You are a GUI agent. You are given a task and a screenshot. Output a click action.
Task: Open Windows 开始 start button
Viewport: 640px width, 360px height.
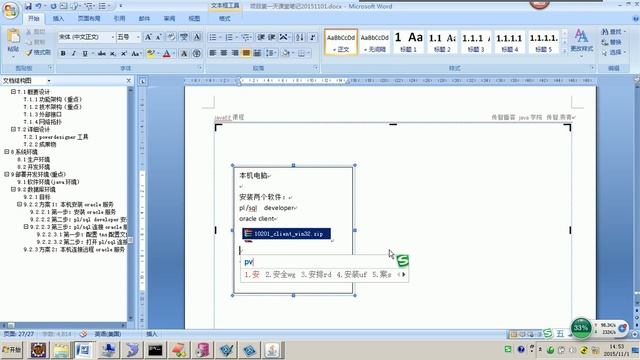coord(12,350)
